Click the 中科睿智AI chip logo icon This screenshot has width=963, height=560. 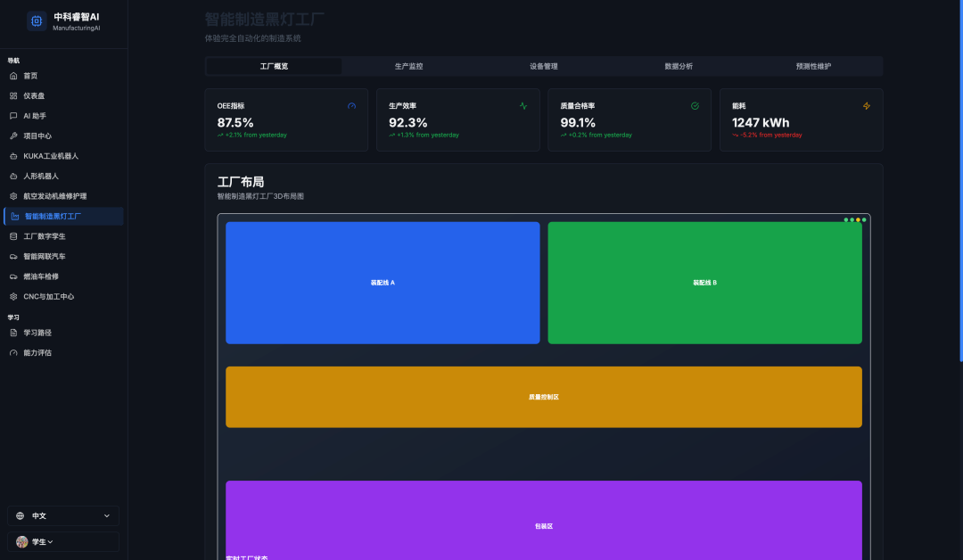37,21
